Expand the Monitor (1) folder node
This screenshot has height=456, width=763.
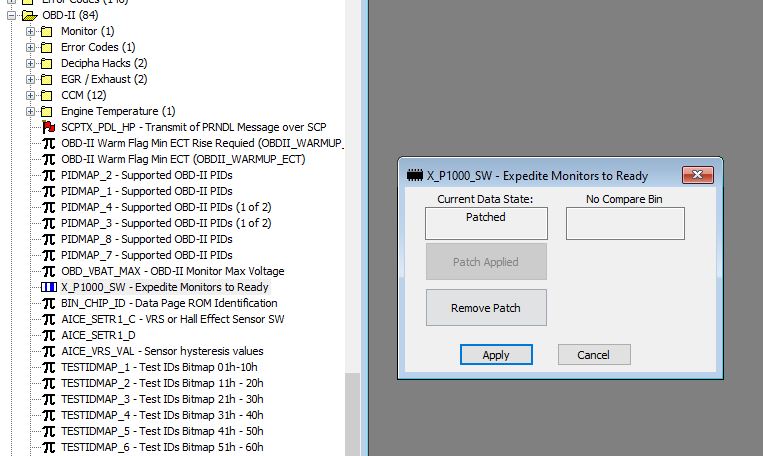tap(31, 31)
